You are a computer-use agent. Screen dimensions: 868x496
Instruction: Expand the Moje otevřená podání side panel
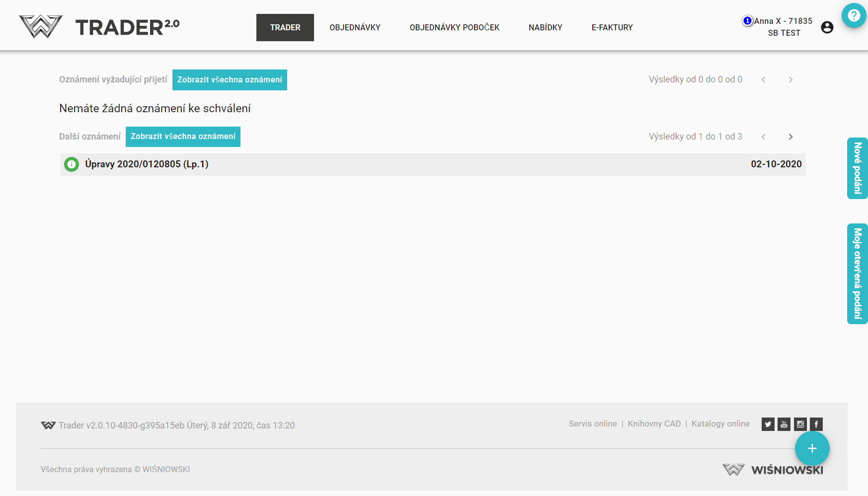[857, 274]
